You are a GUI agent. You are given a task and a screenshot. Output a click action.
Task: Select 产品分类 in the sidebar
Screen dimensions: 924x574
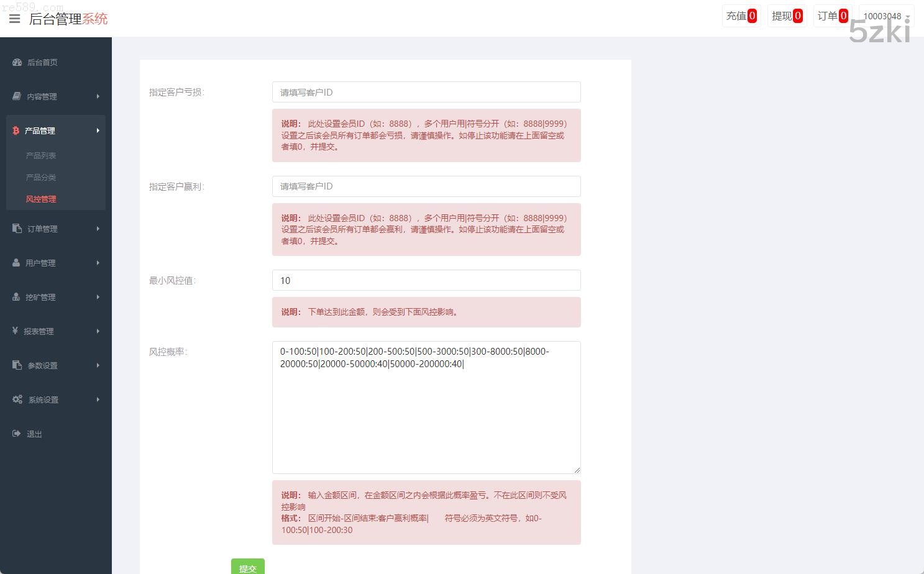41,177
